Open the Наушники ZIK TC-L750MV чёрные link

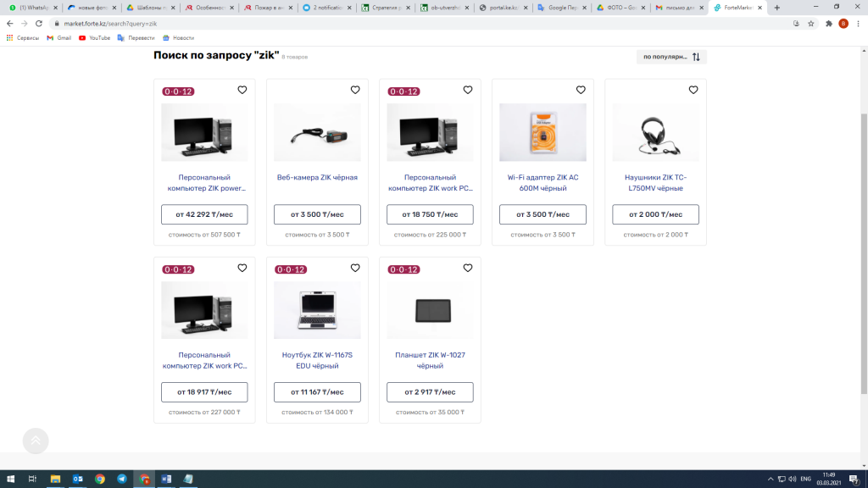pos(655,183)
